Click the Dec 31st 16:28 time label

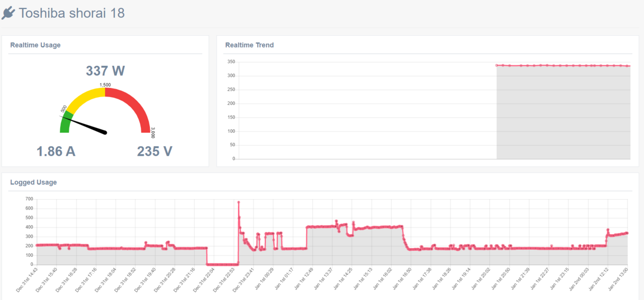pyautogui.click(x=66, y=280)
